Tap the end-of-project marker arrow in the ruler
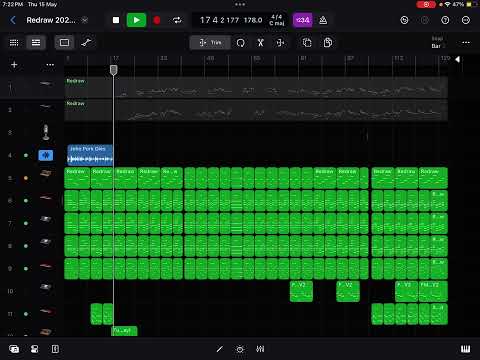Image resolution: width=480 pixels, height=360 pixels. pos(458,59)
